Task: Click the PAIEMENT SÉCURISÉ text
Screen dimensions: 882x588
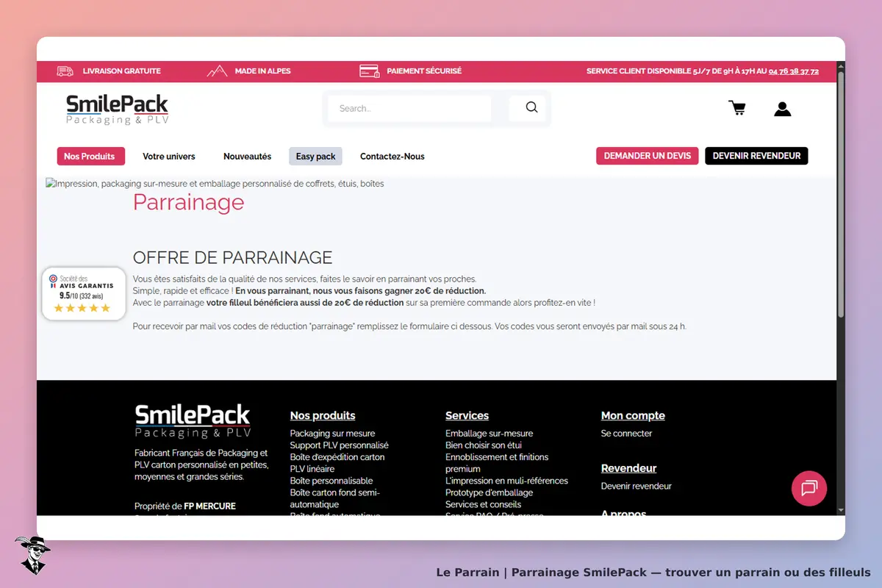Action: point(424,71)
